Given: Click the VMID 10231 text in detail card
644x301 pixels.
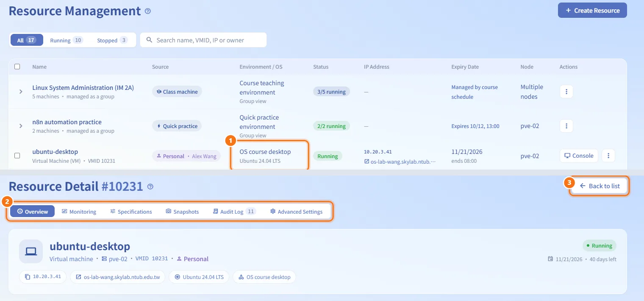Looking at the screenshot, I should (152, 259).
